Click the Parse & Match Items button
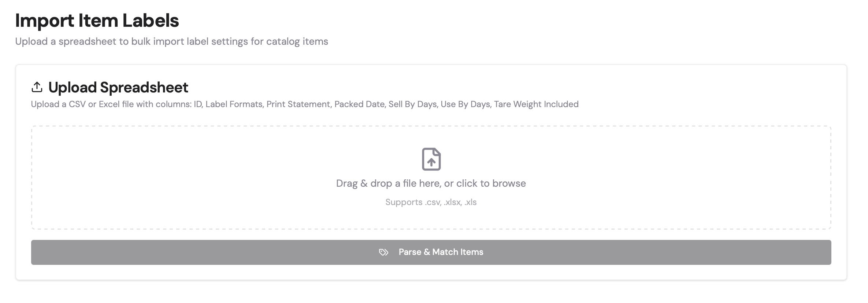This screenshot has height=303, width=868. 431,252
